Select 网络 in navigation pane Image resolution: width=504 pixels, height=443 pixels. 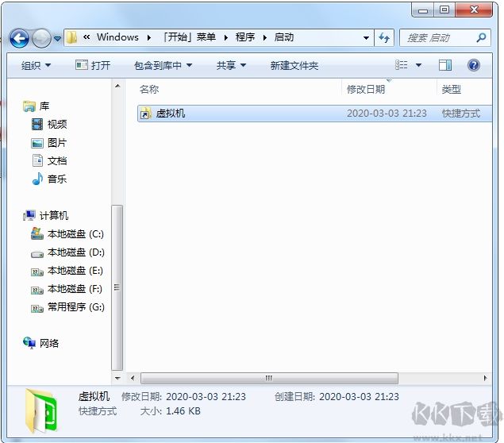pyautogui.click(x=49, y=343)
